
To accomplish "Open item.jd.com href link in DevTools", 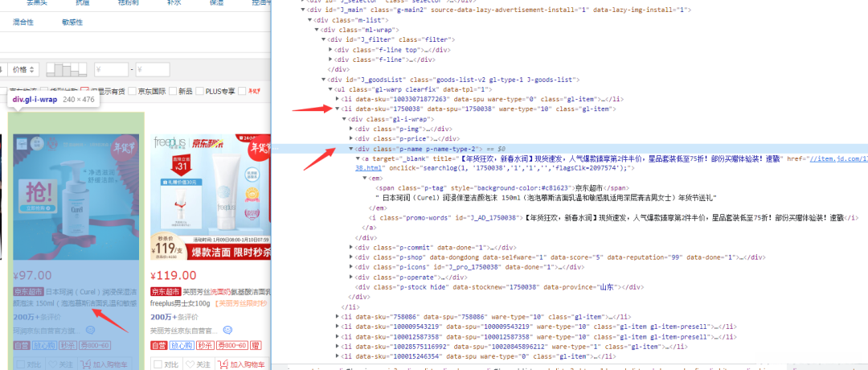I will click(838, 159).
